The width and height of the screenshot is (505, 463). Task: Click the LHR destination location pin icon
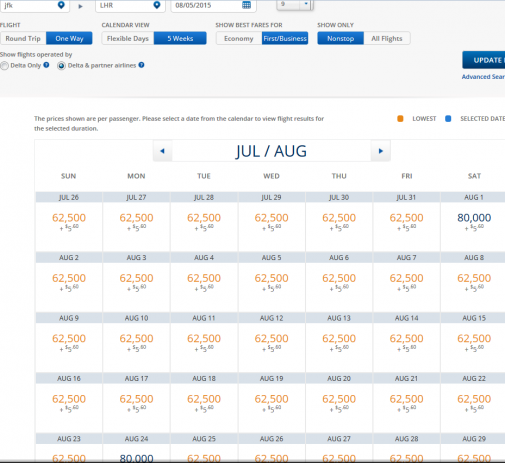coord(157,5)
